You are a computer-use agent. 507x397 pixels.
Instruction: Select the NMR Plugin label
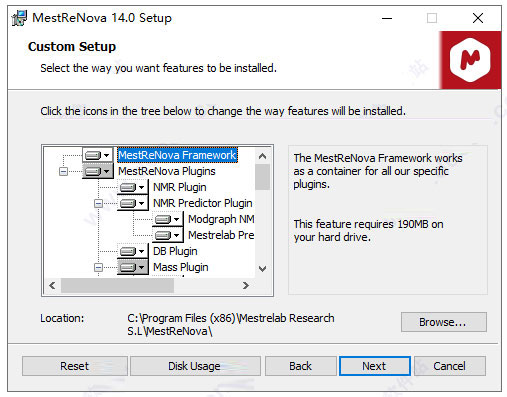(180, 187)
